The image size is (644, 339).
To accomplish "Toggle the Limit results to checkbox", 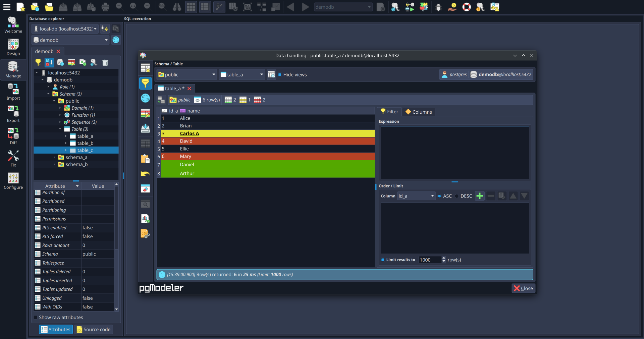I will click(x=383, y=260).
